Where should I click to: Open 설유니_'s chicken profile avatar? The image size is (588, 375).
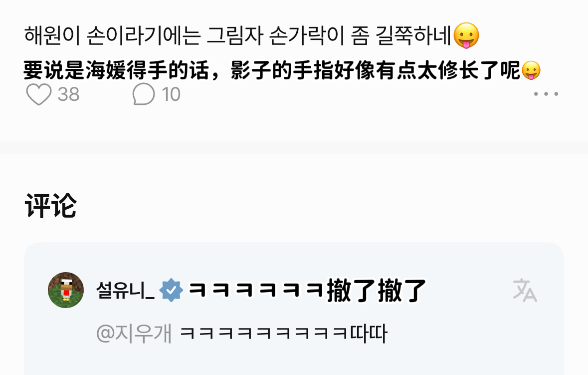[x=66, y=290]
